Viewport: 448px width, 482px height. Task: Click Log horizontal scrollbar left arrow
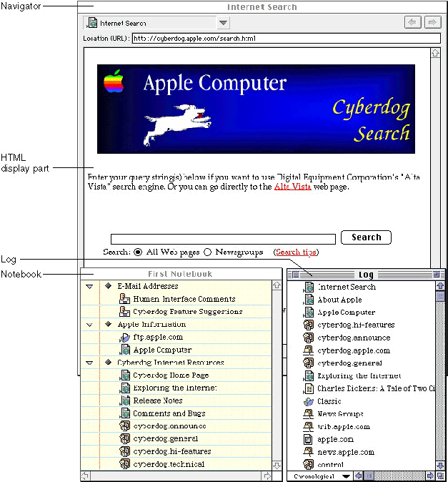point(359,476)
